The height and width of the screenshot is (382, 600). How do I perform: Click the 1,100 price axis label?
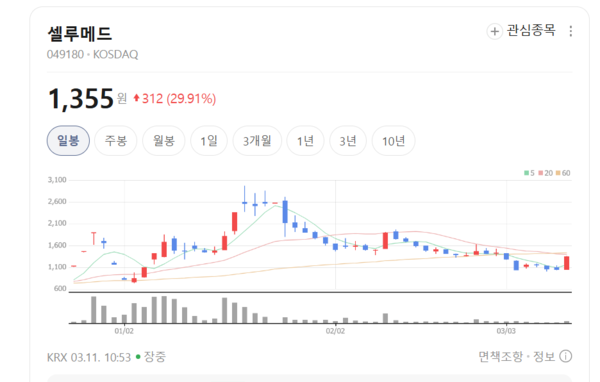coord(57,267)
